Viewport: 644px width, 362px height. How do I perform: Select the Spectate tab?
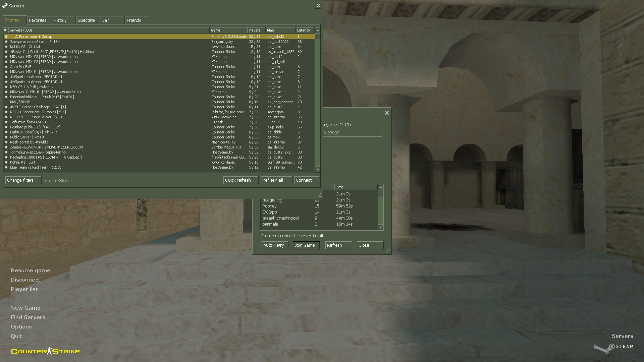88,20
